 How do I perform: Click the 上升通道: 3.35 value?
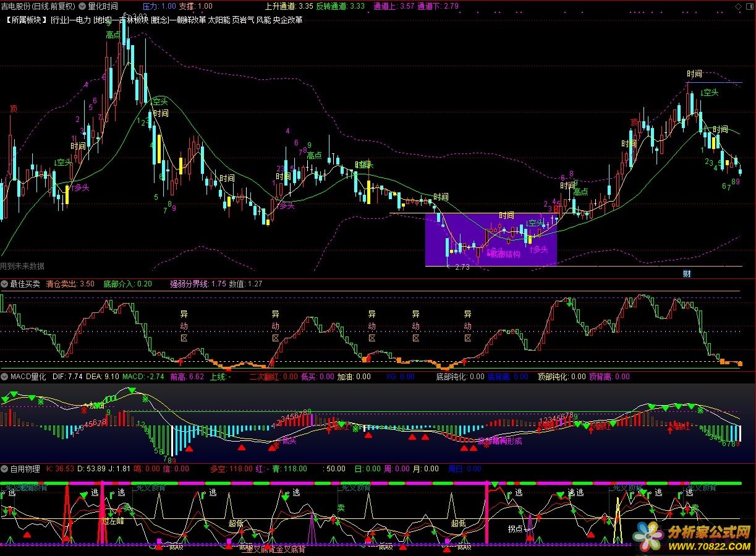[x=289, y=6]
